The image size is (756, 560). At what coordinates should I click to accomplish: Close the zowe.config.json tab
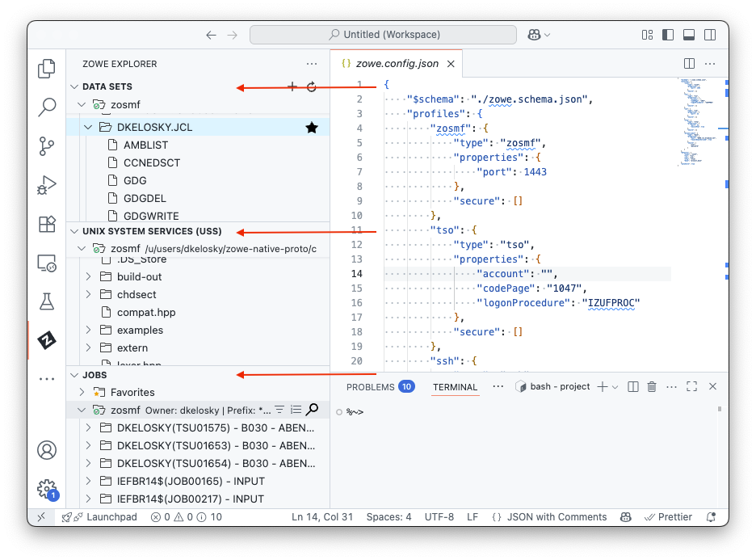[451, 64]
